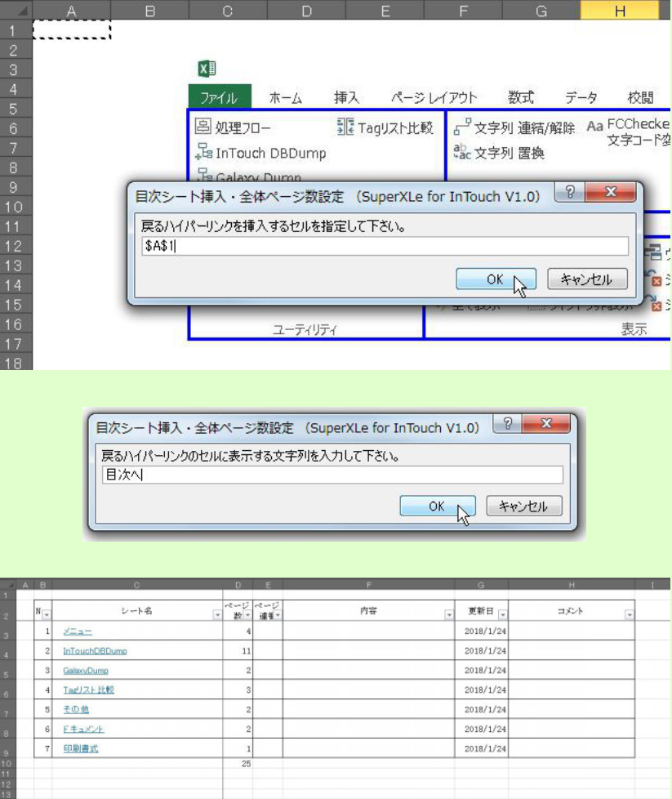Click OK in the display-text dialog
Image resolution: width=672 pixels, height=799 pixels.
point(437,506)
